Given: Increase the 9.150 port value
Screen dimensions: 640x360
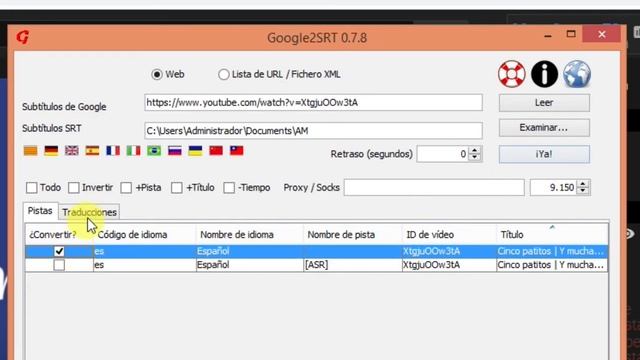Looking at the screenshot, I should (x=583, y=184).
